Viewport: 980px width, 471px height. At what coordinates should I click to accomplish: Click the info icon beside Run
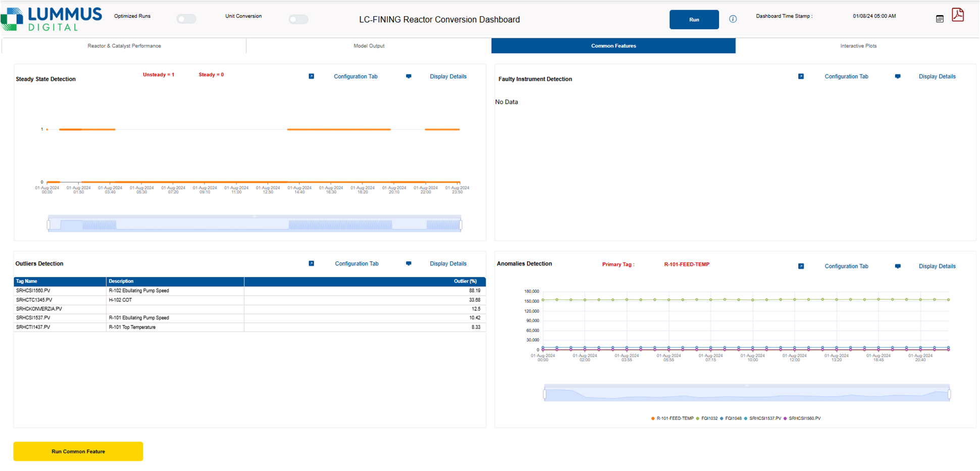[x=733, y=19]
